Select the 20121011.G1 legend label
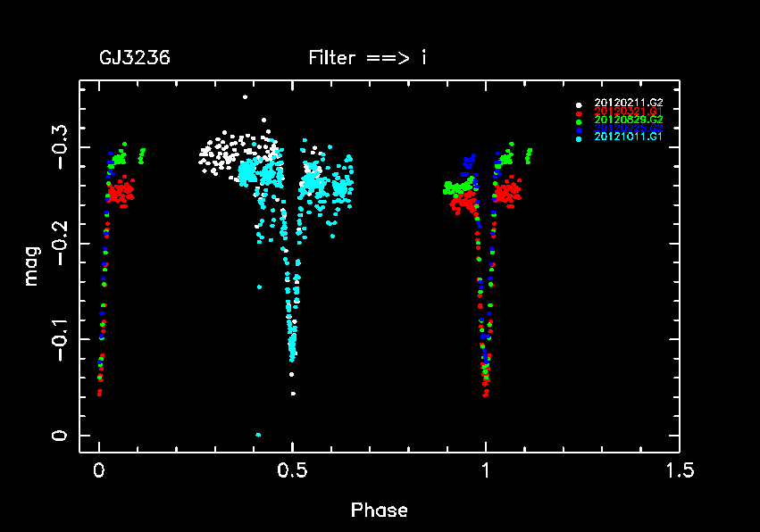 point(628,137)
